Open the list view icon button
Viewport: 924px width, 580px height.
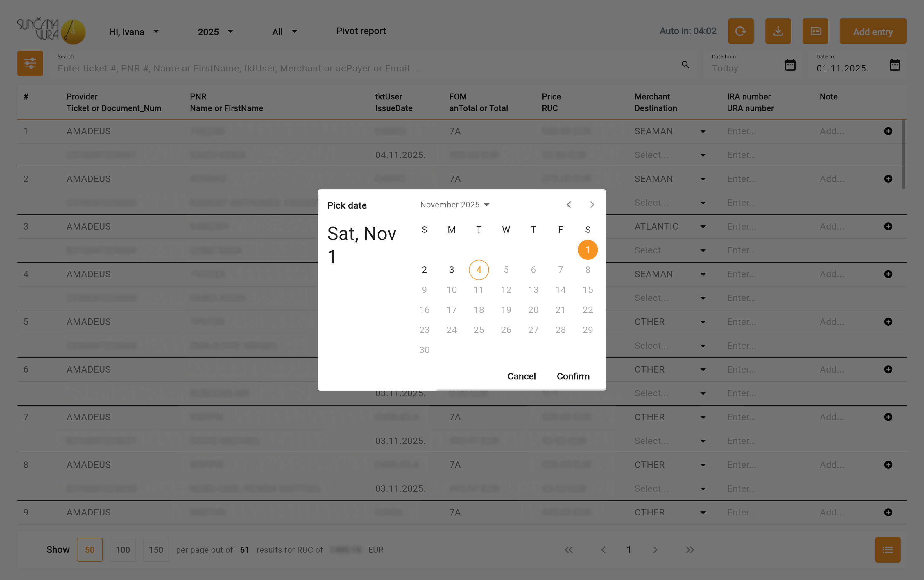[815, 31]
